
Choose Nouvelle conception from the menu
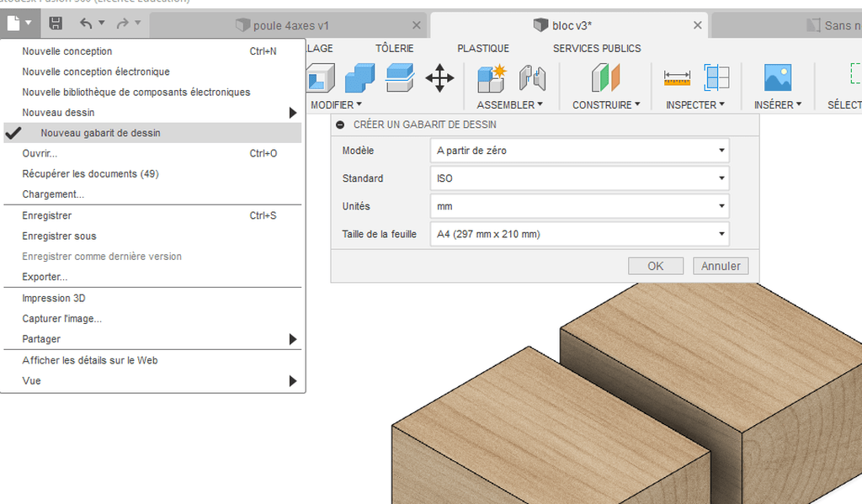[x=152, y=51]
